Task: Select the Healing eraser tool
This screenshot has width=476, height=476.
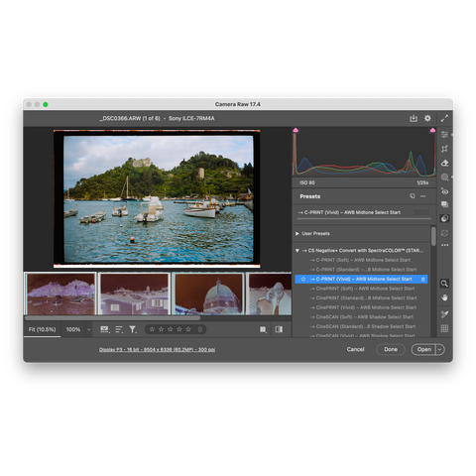Action: point(444,163)
